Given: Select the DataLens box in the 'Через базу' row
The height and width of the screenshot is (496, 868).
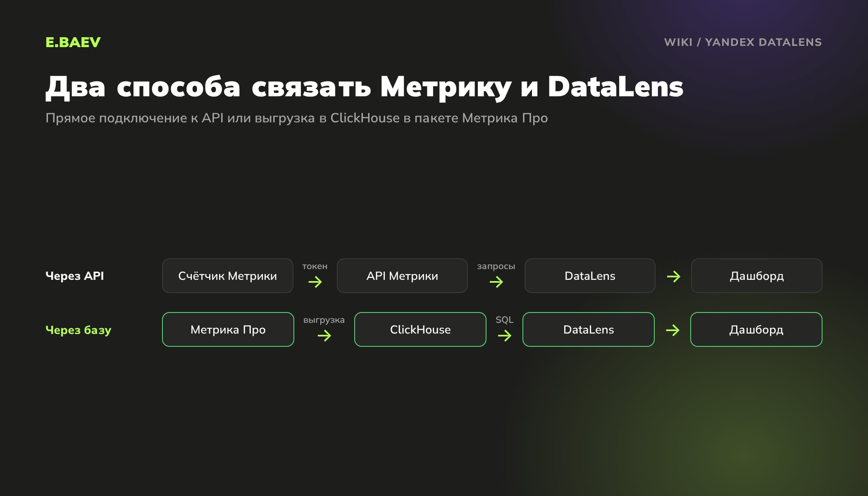Looking at the screenshot, I should click(x=589, y=329).
